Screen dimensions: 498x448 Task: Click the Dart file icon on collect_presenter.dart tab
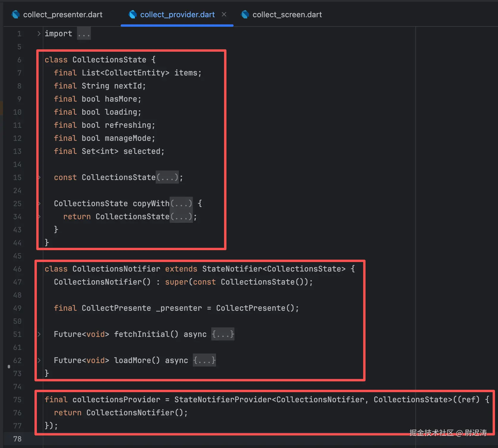15,14
